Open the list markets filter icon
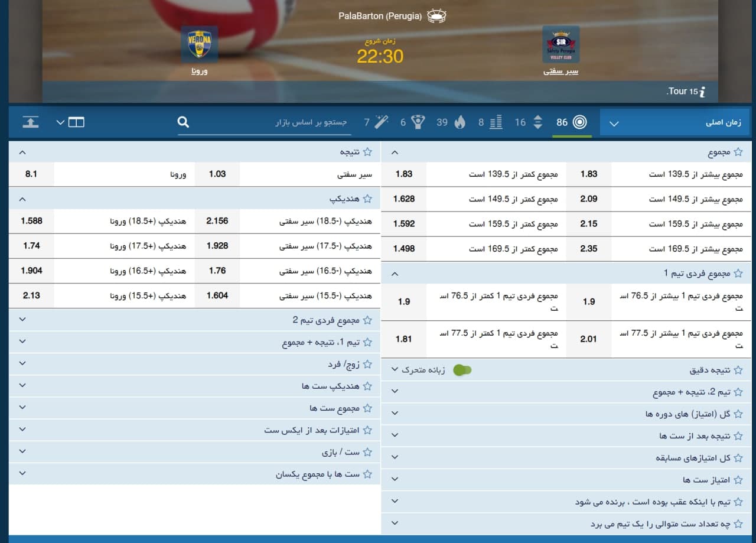The image size is (756, 543). (496, 122)
